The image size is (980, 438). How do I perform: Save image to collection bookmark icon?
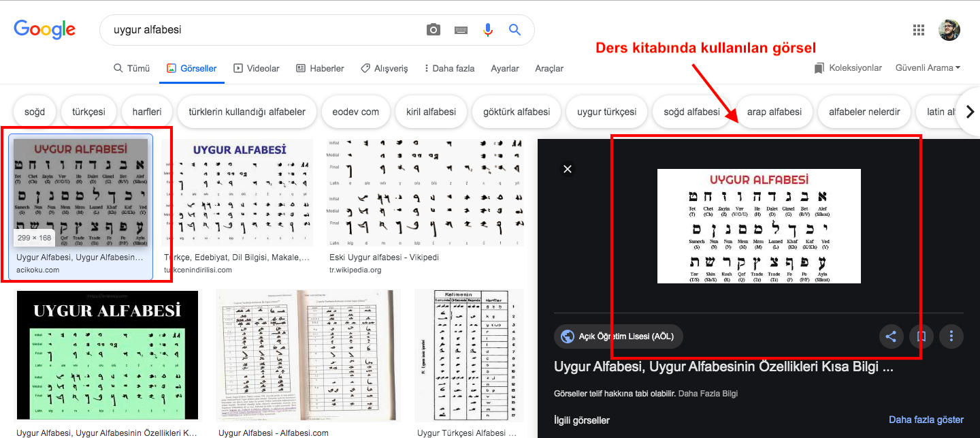(x=921, y=336)
